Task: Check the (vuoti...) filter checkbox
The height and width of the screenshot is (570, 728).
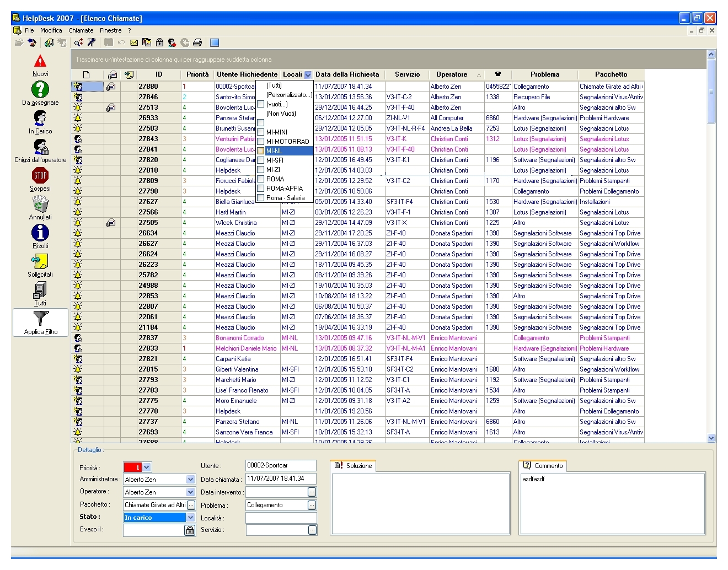Action: pyautogui.click(x=261, y=104)
